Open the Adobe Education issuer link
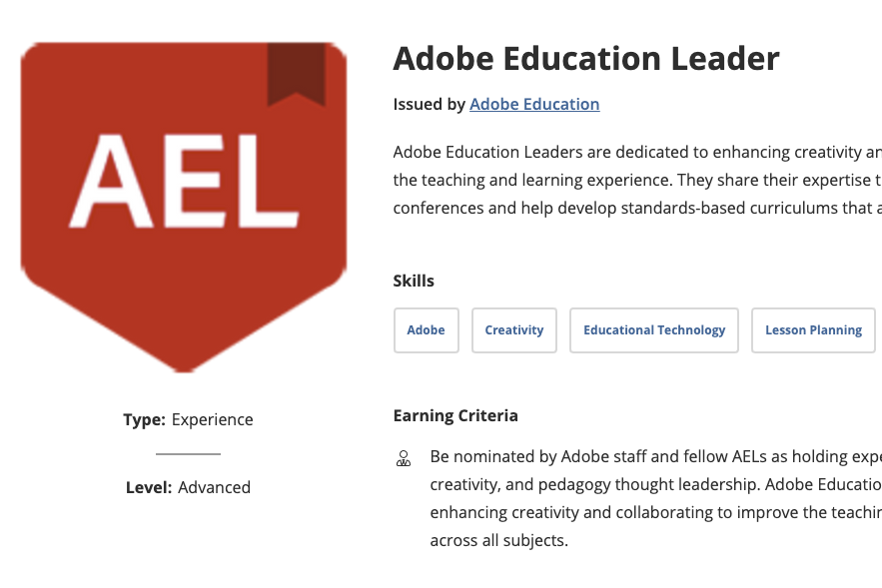Image resolution: width=882 pixels, height=588 pixels. 534,104
